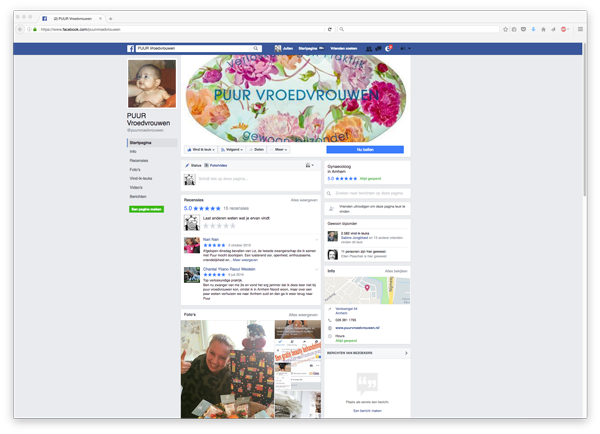
Task: Open account menu arrow in blue bar
Action: click(x=409, y=49)
